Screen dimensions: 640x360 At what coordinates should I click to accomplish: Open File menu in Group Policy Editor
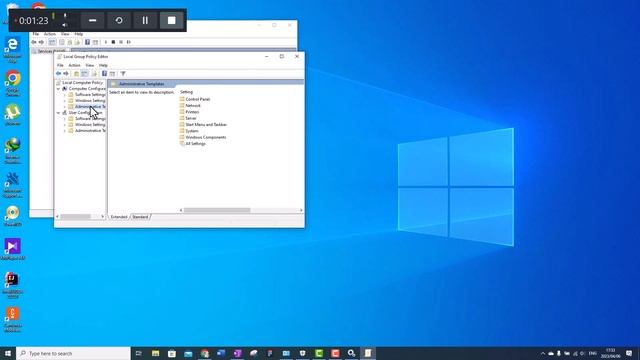click(60, 65)
